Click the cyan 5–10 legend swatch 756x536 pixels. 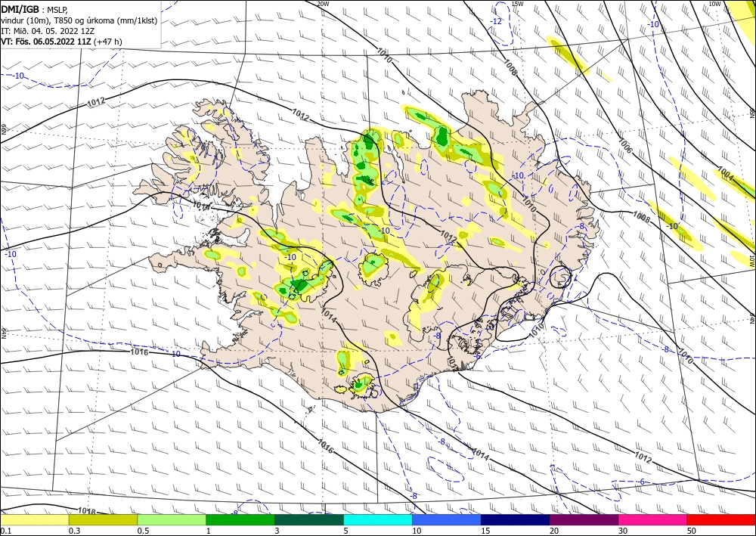click(x=378, y=519)
